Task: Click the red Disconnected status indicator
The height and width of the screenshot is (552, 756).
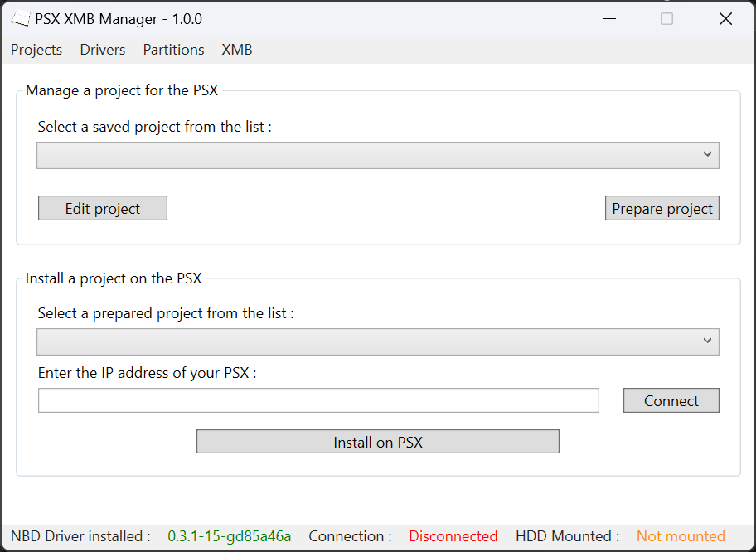Action: 453,535
